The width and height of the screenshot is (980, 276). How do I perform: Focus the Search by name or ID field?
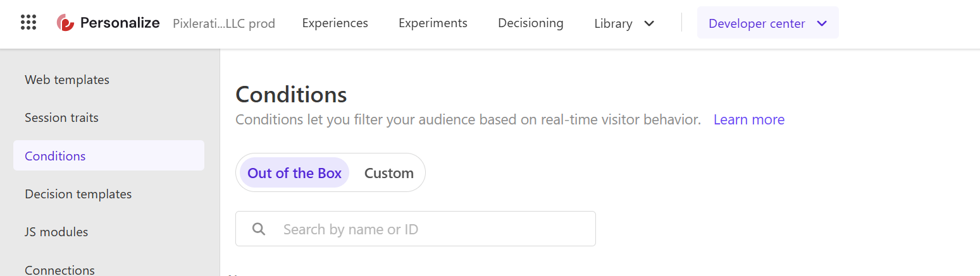pyautogui.click(x=416, y=229)
